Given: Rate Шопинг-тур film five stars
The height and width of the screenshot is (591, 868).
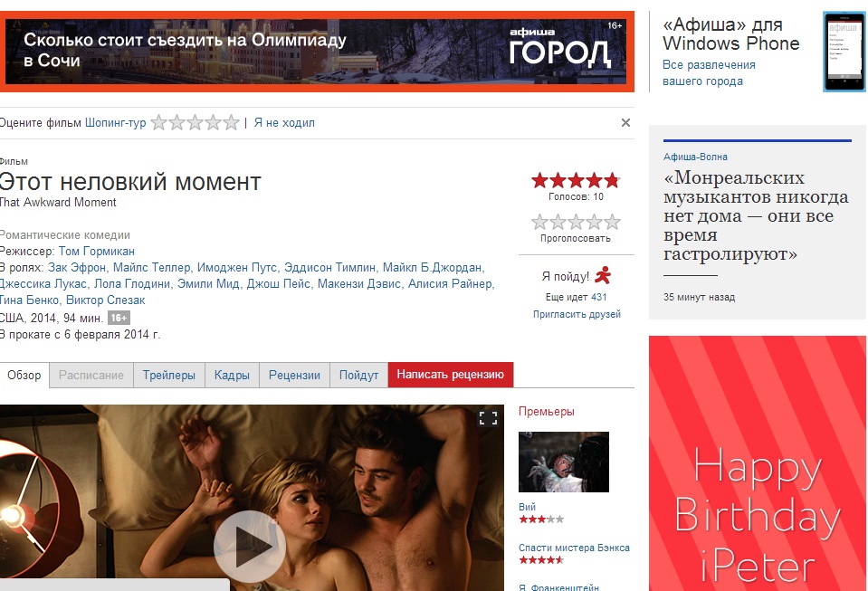Looking at the screenshot, I should pos(232,122).
